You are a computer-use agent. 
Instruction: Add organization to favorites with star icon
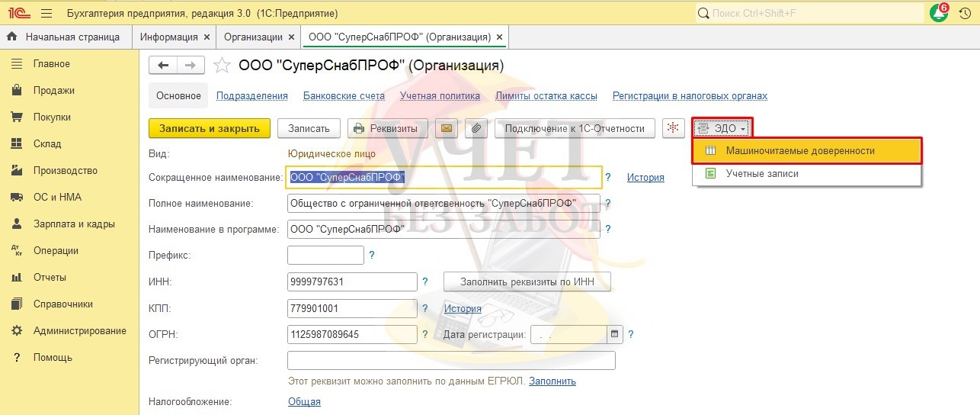pos(222,66)
